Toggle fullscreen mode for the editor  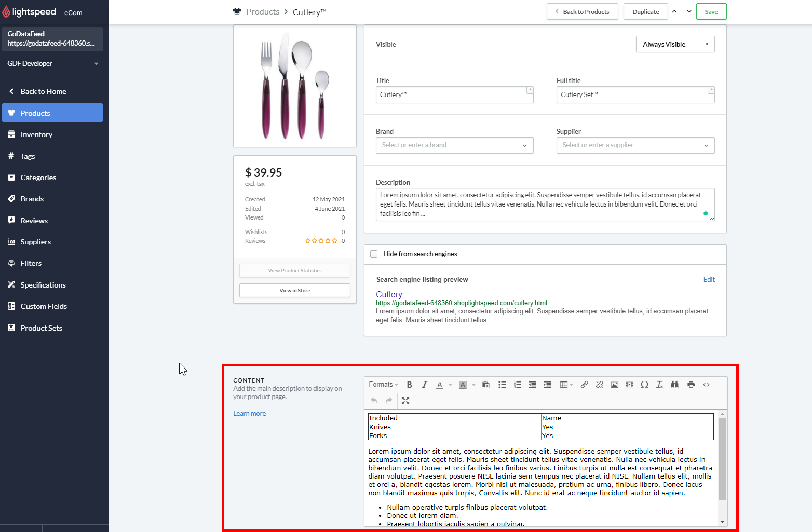pyautogui.click(x=405, y=401)
